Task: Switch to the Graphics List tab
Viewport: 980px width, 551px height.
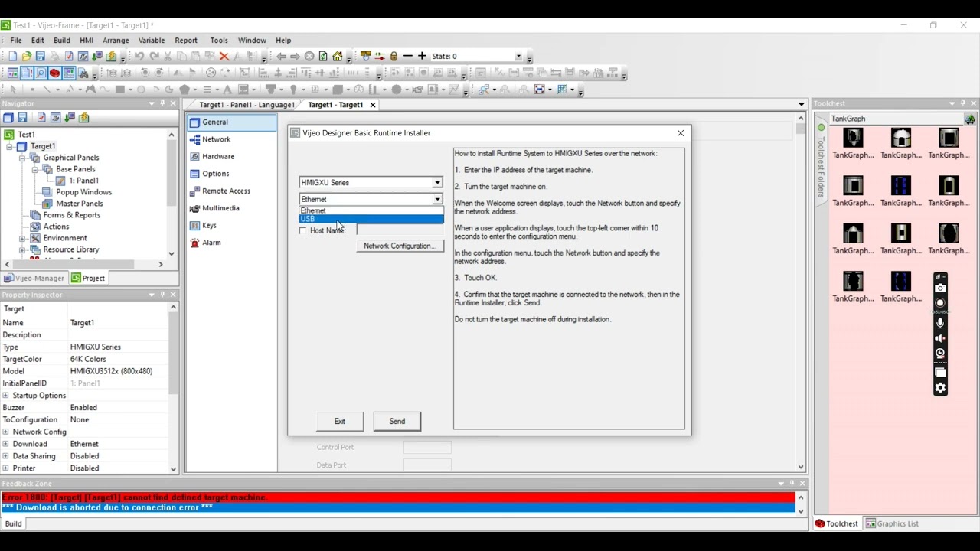Action: [x=892, y=523]
